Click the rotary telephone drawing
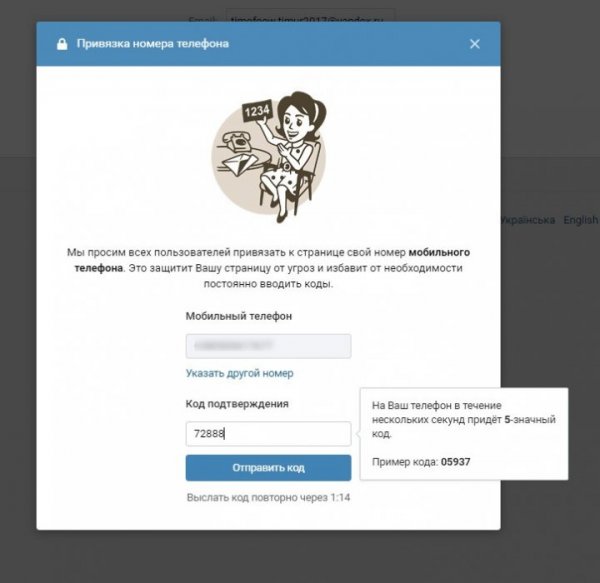 point(237,141)
